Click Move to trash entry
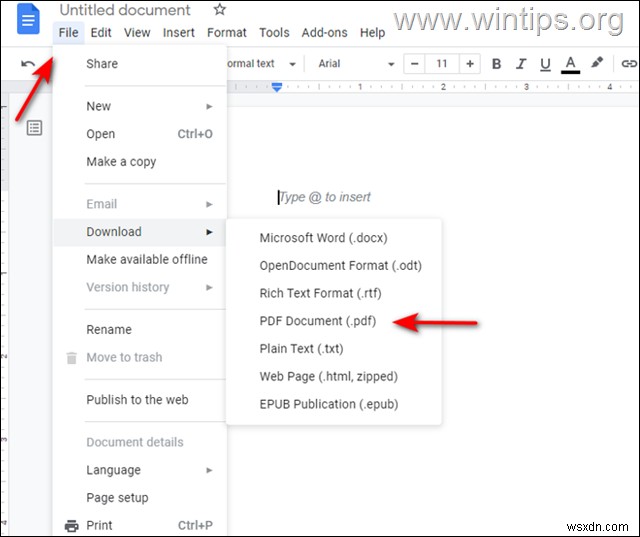The image size is (640, 537). (x=140, y=357)
